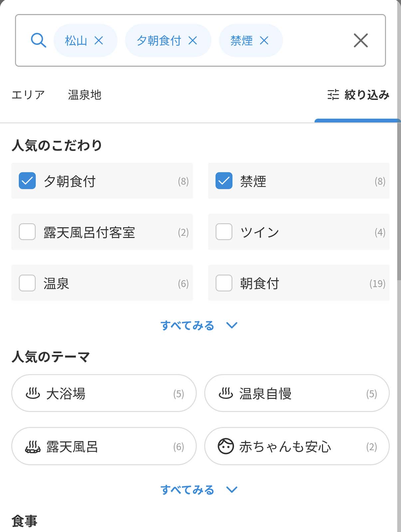Clear all search filters with X
This screenshot has height=532, width=401.
(x=360, y=41)
